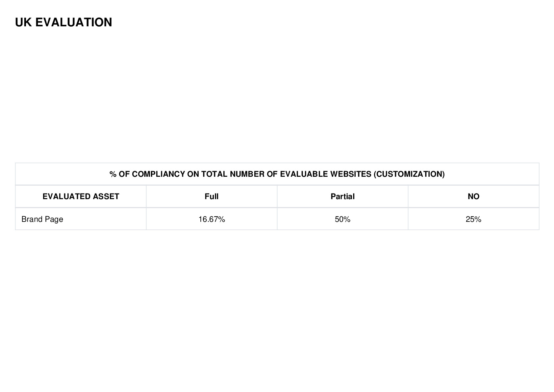This screenshot has width=554, height=392.
Task: Select the word EVALUATION in heading
Action: click(x=74, y=22)
